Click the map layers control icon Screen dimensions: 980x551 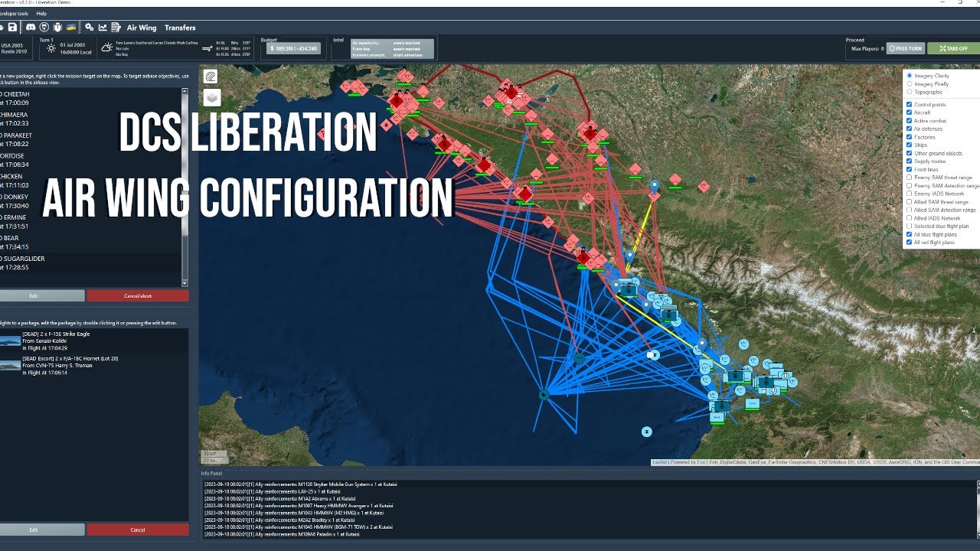click(x=212, y=97)
